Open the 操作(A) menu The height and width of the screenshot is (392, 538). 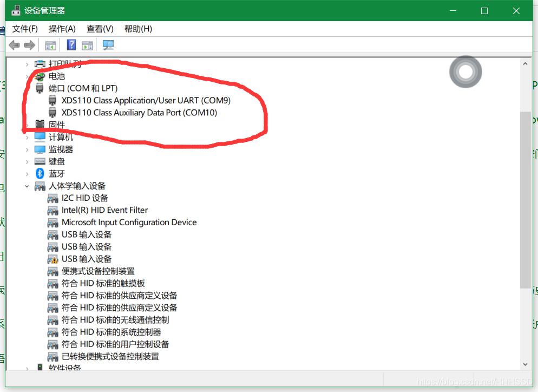click(x=62, y=29)
